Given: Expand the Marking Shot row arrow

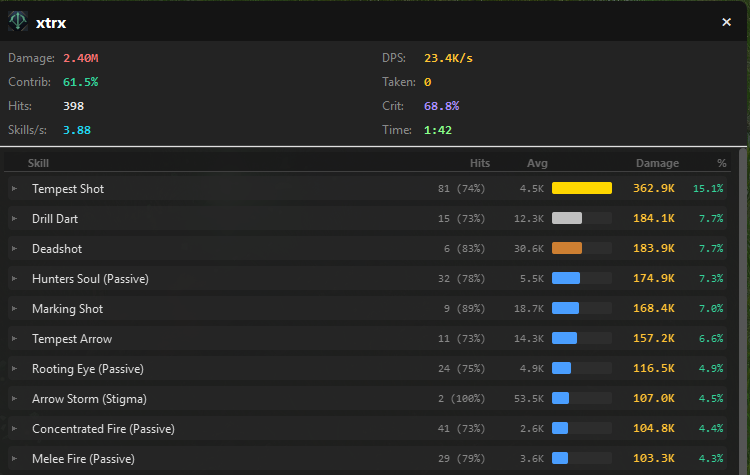Looking at the screenshot, I should (14, 308).
